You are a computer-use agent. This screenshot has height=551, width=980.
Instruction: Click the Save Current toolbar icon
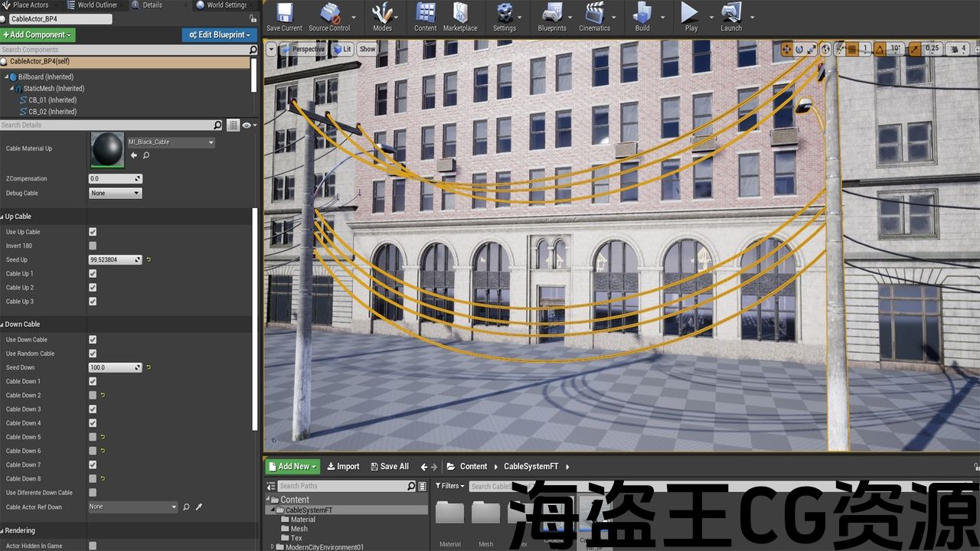click(284, 14)
